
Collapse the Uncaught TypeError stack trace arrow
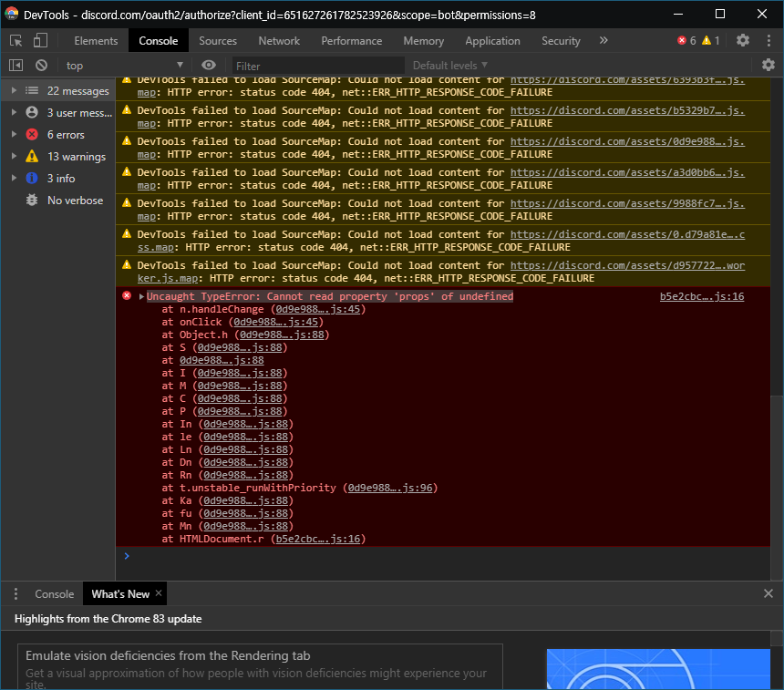pos(141,296)
